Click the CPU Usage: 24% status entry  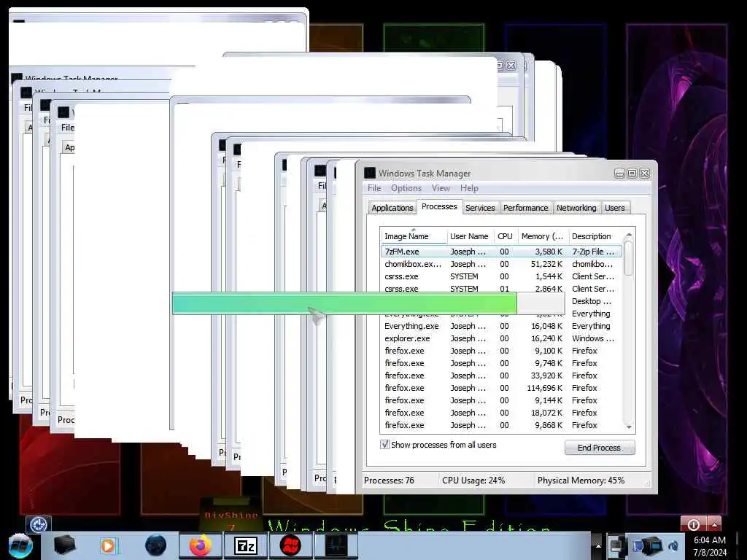473,480
